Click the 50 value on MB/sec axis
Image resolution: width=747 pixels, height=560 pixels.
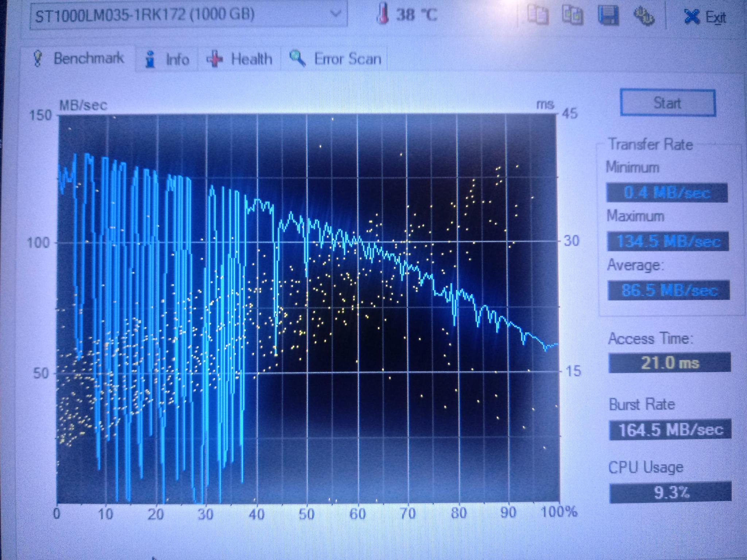tap(41, 373)
